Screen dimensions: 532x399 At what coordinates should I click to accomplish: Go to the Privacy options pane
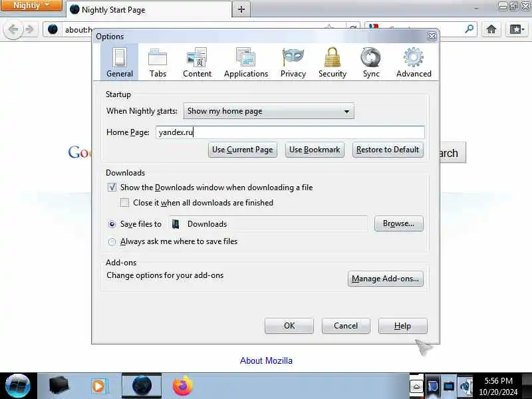click(x=293, y=62)
